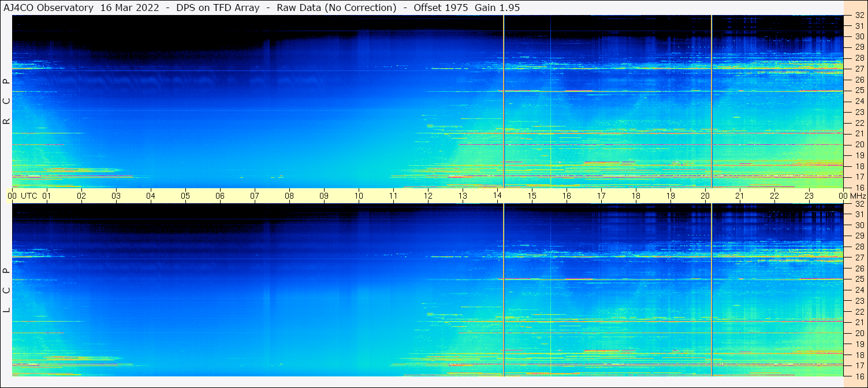868x388 pixels.
Task: Click the 'Offset 1975' header value
Action: [x=441, y=8]
